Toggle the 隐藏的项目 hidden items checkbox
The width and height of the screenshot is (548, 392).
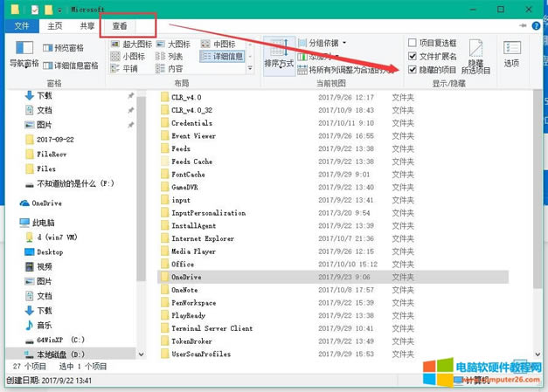pyautogui.click(x=413, y=69)
